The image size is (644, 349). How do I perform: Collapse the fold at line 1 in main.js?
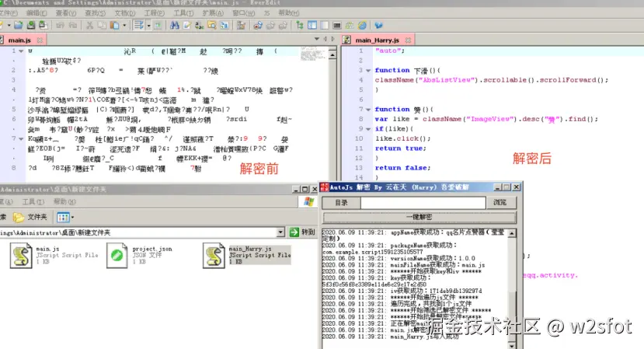coord(21,51)
